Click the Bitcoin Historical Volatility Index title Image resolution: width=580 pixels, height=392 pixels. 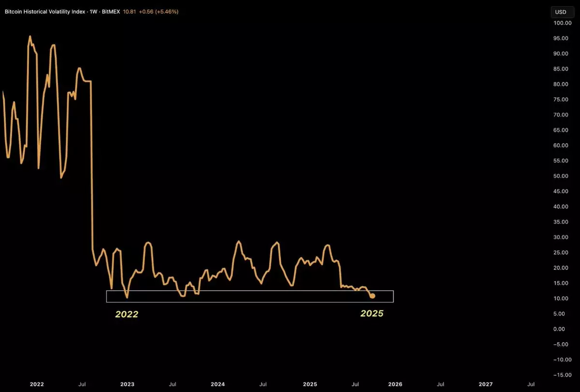(46, 12)
